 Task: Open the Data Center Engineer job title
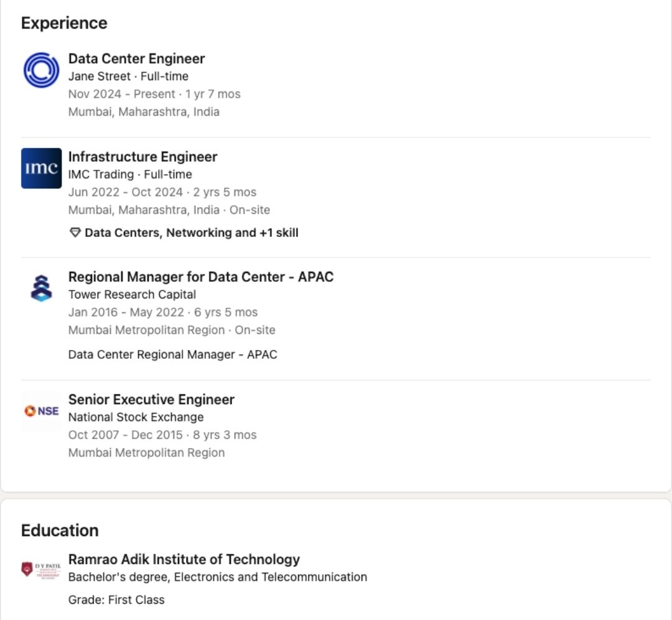click(137, 58)
